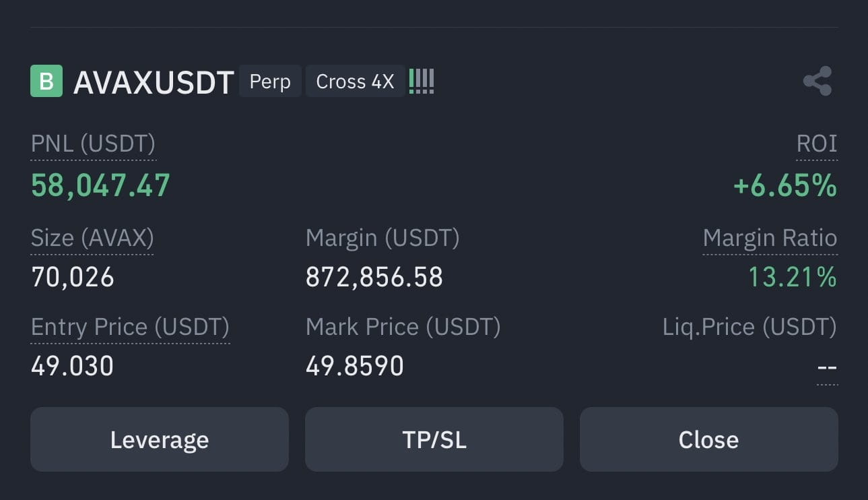Click the AVAXUSDT pair name
868x500 pixels.
(154, 82)
